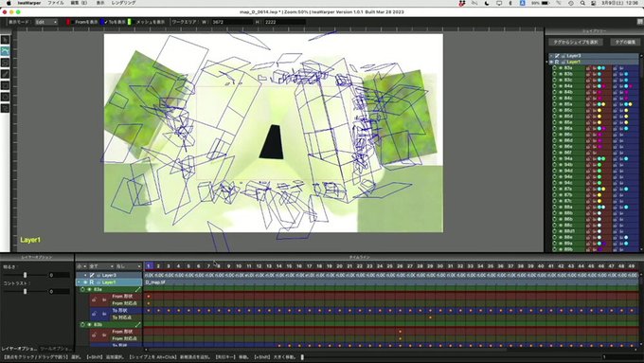Click the 'タグからシェイプを選択' button
This screenshot has width=644, height=363.
(x=576, y=42)
